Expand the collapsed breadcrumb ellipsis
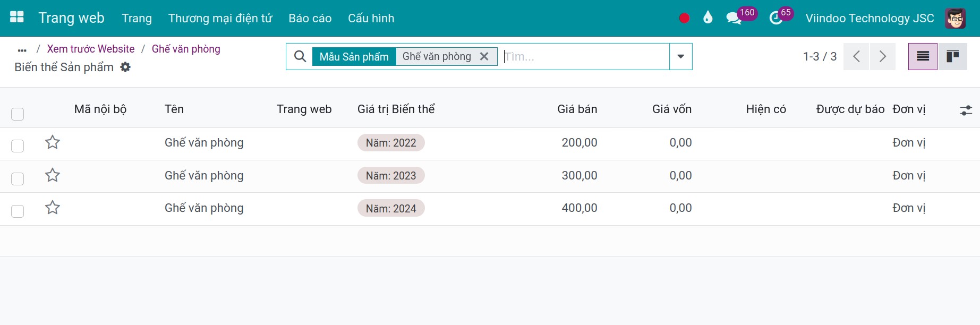Screen dimensions: 980x325 pyautogui.click(x=22, y=50)
